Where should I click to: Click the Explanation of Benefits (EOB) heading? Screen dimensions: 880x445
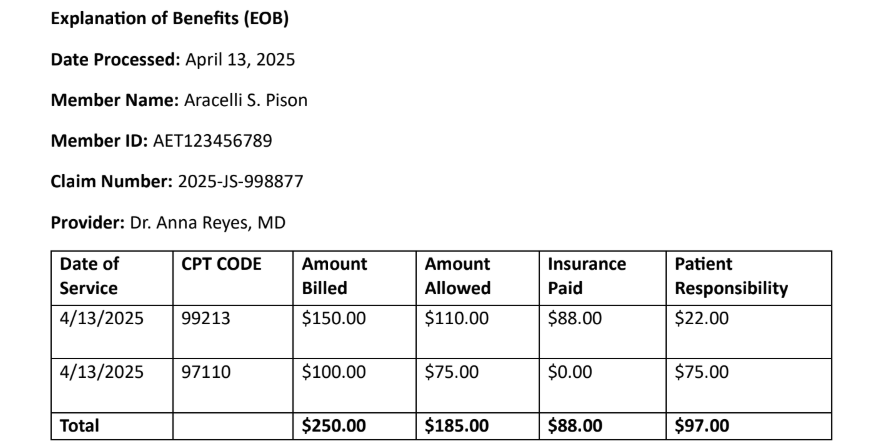[169, 19]
